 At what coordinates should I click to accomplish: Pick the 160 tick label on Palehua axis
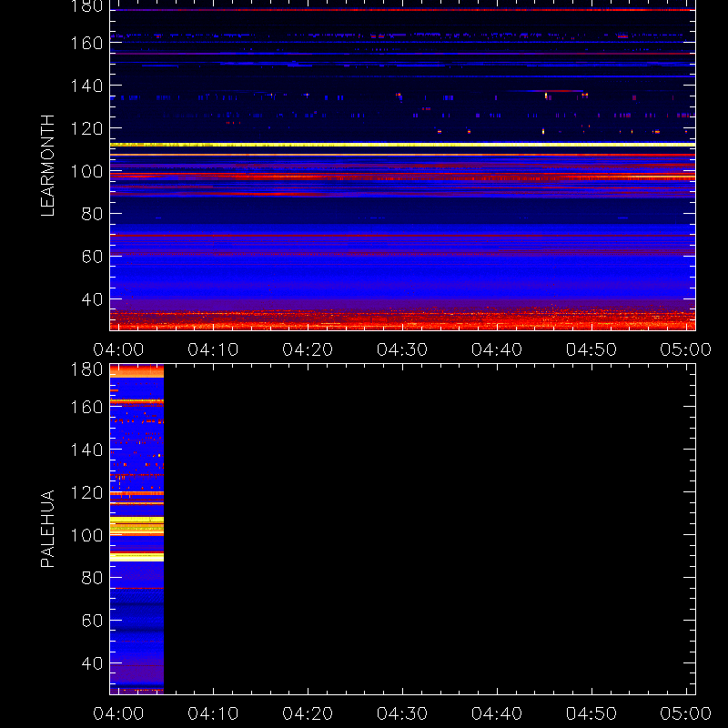tap(86, 407)
